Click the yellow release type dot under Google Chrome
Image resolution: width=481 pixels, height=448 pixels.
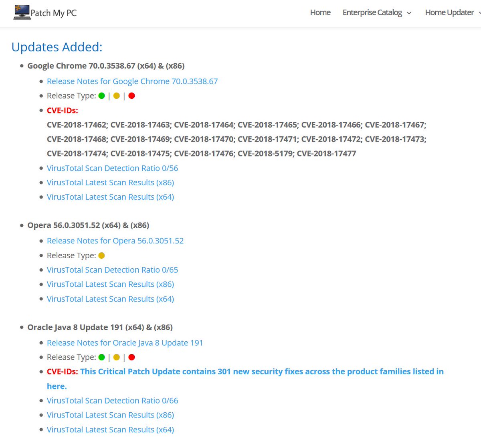(x=117, y=96)
